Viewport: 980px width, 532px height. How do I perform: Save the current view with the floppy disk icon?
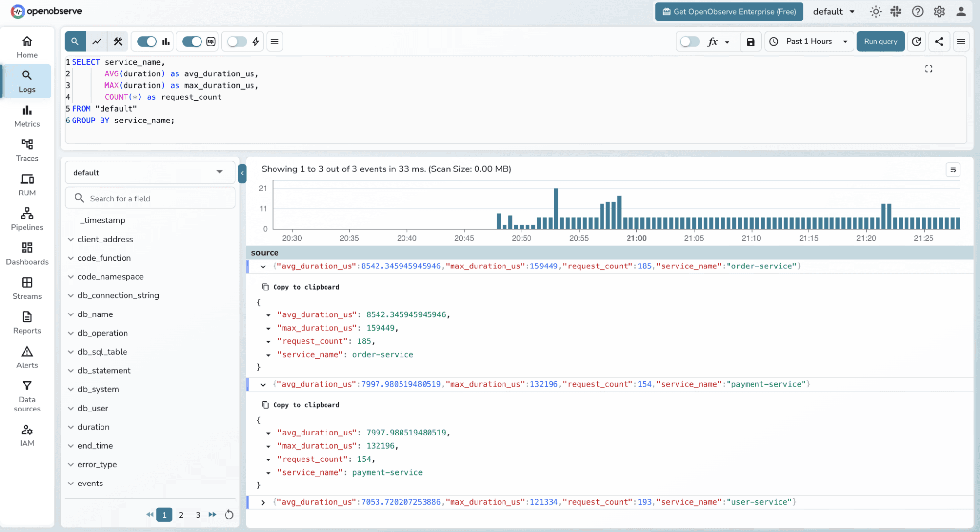(751, 42)
